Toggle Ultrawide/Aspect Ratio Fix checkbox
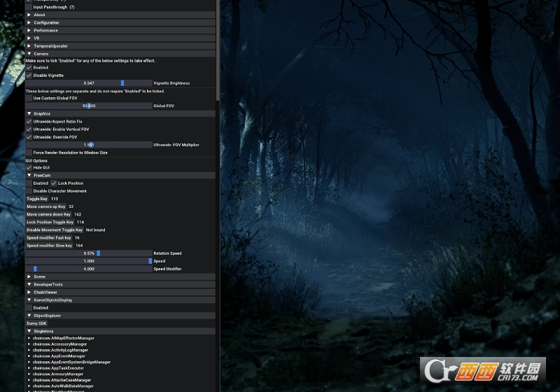The width and height of the screenshot is (560, 392). point(29,121)
